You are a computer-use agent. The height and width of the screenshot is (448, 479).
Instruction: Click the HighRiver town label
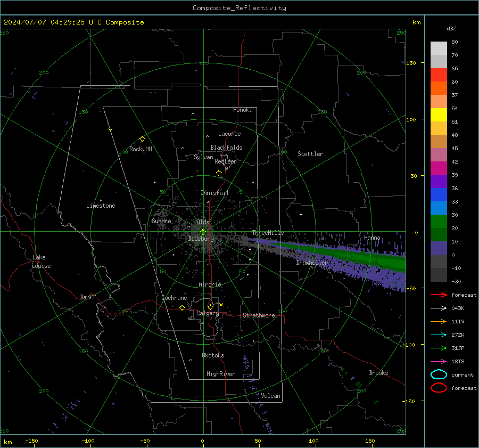click(221, 374)
